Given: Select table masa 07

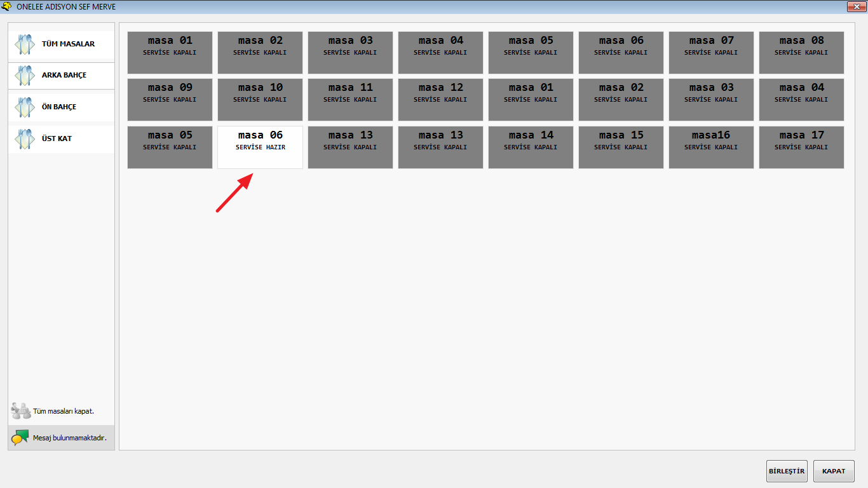Looking at the screenshot, I should coord(711,53).
